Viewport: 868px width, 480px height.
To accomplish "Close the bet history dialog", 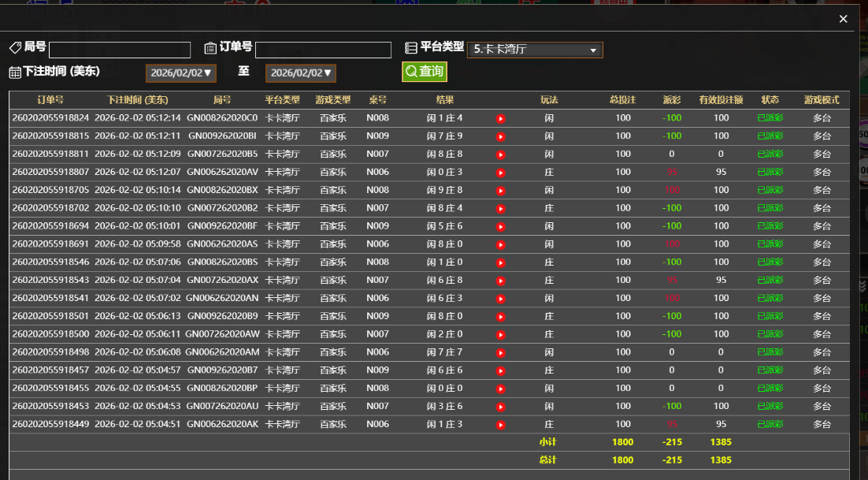I will pos(843,19).
